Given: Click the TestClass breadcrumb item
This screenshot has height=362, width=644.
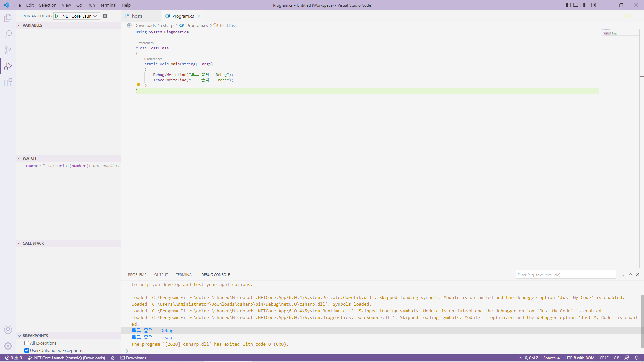Looking at the screenshot, I should (x=228, y=25).
